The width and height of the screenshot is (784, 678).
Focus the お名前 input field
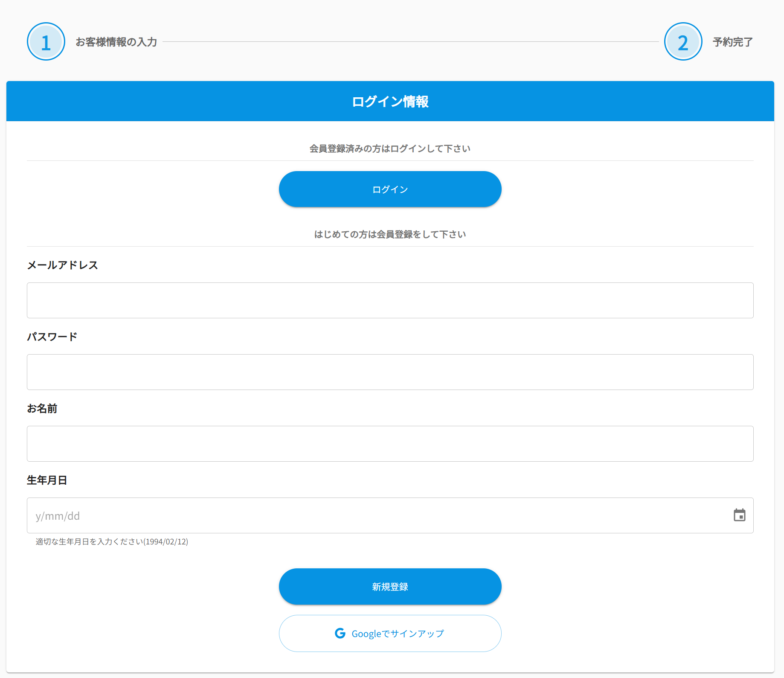390,444
